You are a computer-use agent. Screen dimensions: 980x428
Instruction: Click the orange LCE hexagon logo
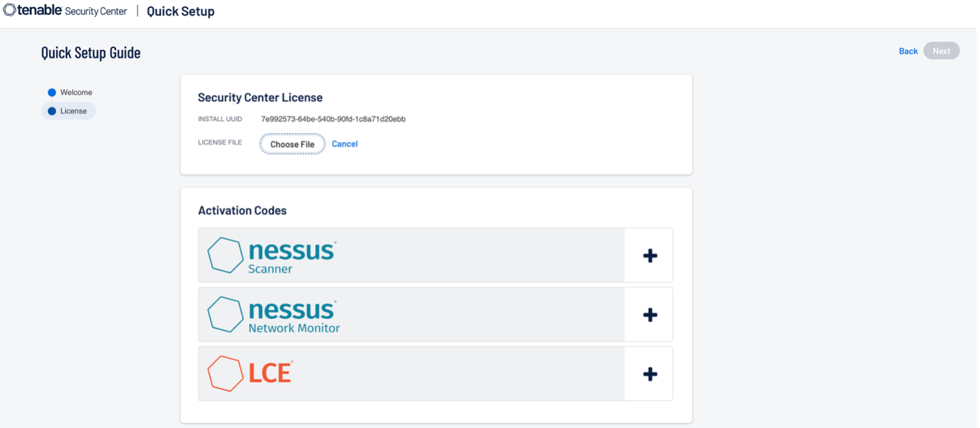[x=225, y=374]
